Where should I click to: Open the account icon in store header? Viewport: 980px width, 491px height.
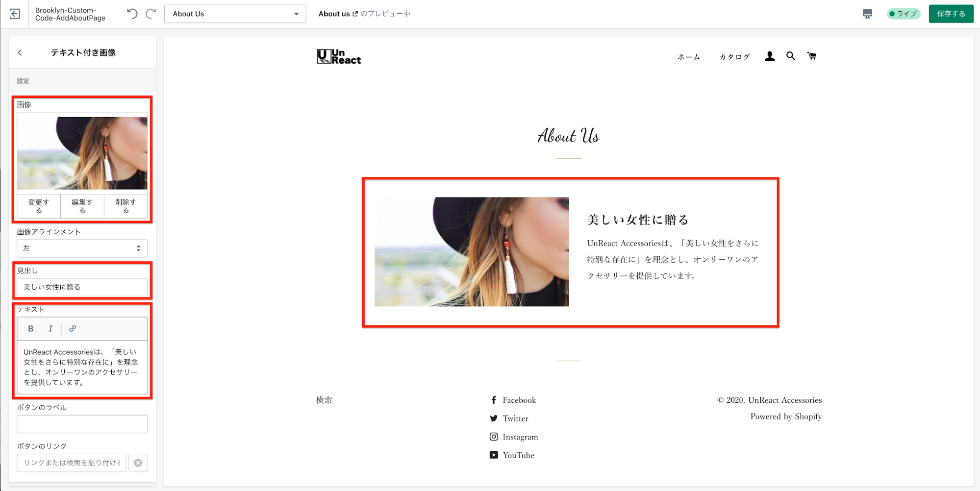(x=770, y=56)
